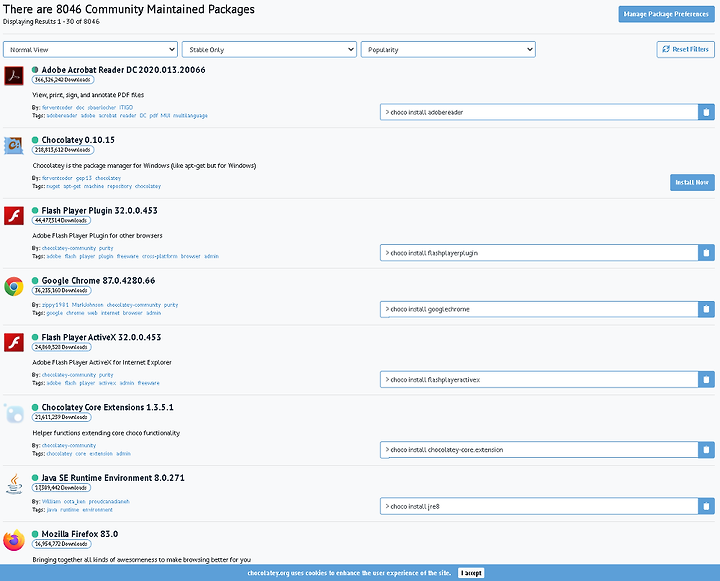Viewport: 720px width, 581px height.
Task: Click the Downloads count badge under Mozilla Firefox
Action: [x=62, y=544]
